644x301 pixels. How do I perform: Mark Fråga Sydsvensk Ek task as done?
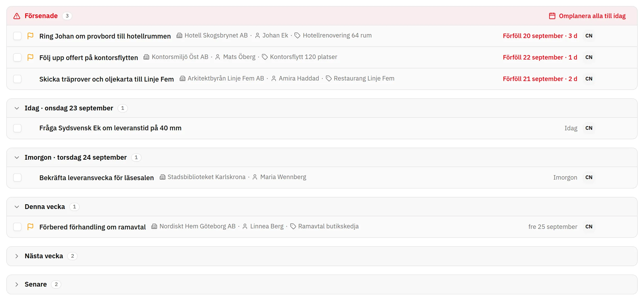(x=17, y=128)
